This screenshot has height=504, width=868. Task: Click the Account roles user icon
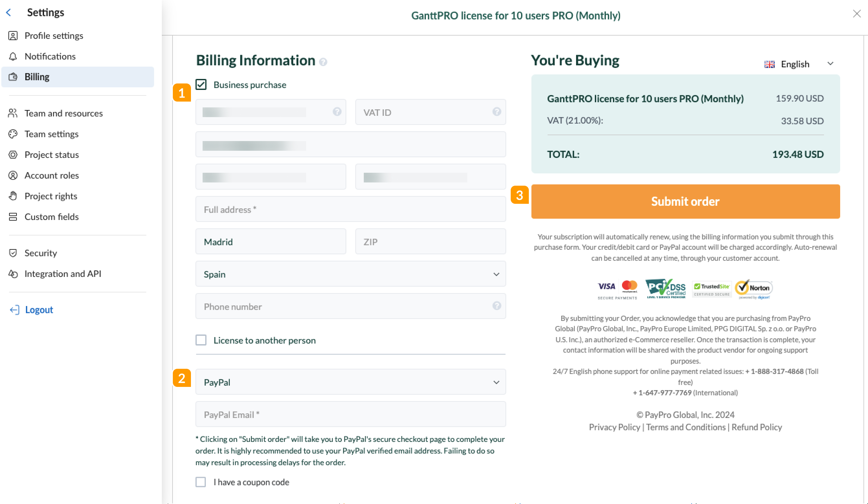tap(13, 176)
